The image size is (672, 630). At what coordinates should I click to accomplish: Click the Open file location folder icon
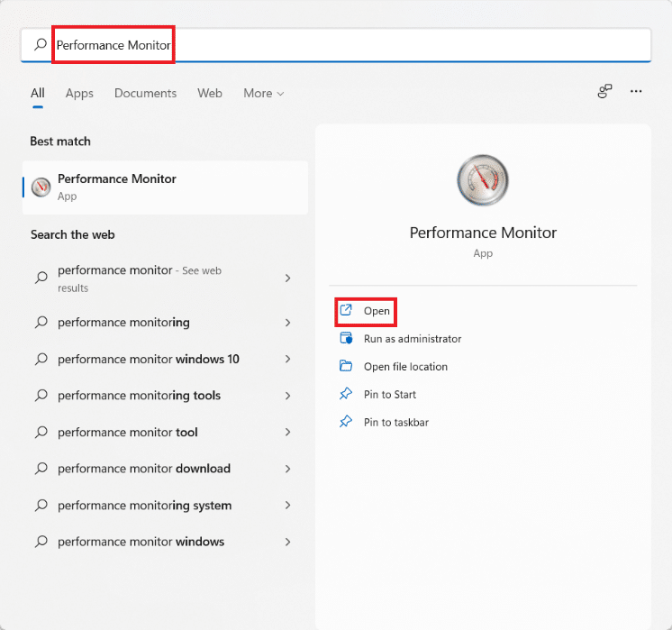345,367
